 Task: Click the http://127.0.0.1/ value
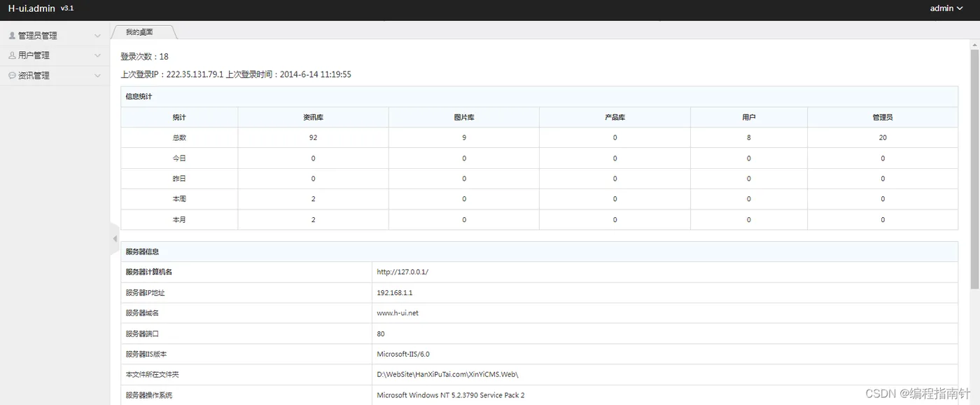coord(402,272)
